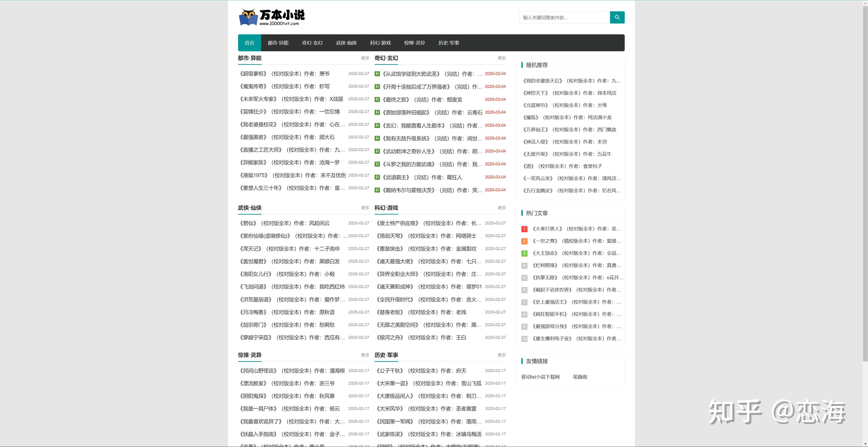The image size is (868, 447).
Task: Open the 奇幻·玄幻 category tab
Action: click(x=312, y=43)
